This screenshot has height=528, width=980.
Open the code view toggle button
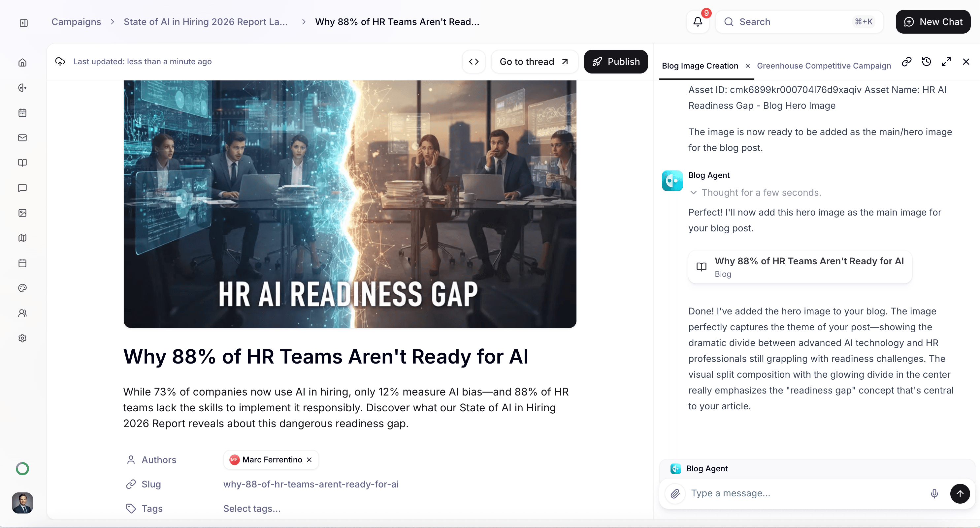(x=474, y=62)
